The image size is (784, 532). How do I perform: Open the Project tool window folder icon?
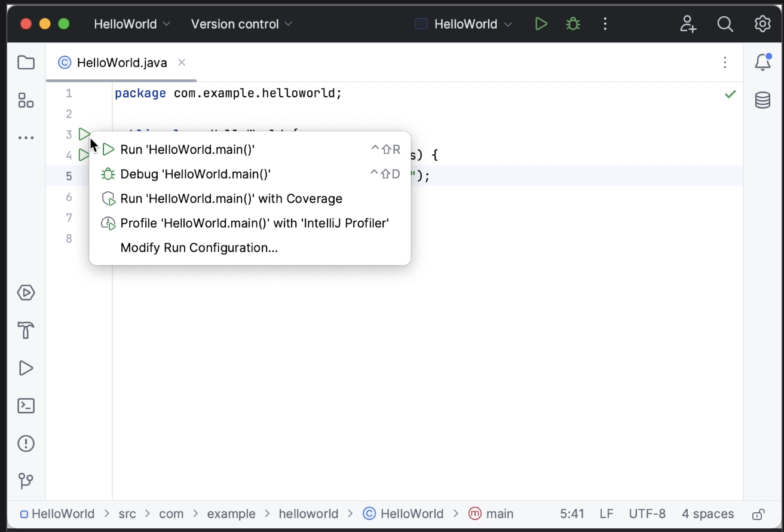(26, 63)
